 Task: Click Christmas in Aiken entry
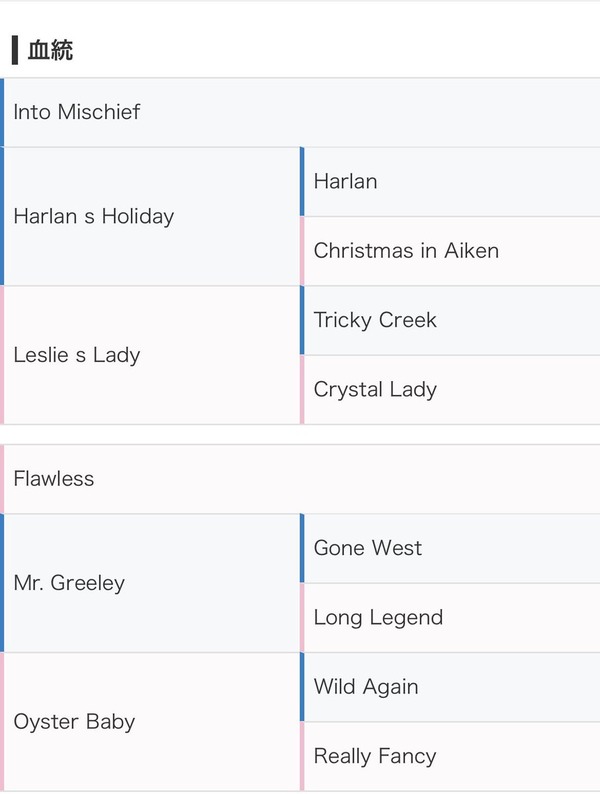pos(450,251)
